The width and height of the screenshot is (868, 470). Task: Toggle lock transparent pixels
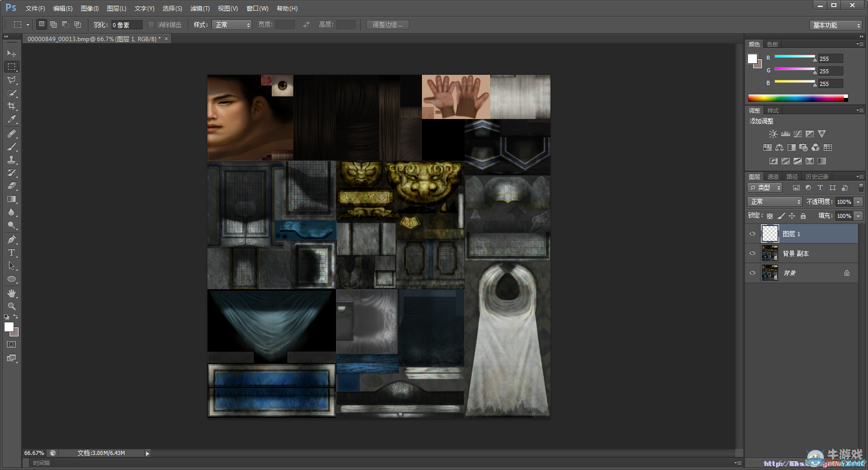tap(770, 216)
